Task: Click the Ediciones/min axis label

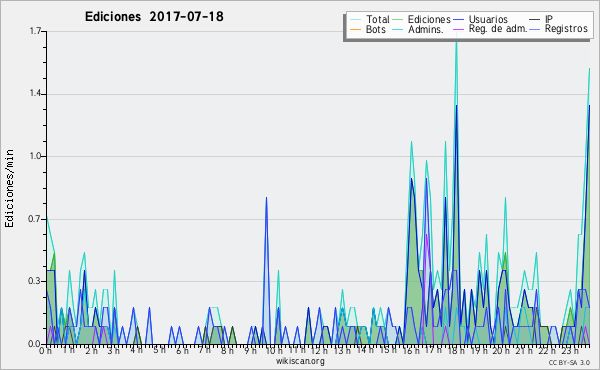Action: 9,188
